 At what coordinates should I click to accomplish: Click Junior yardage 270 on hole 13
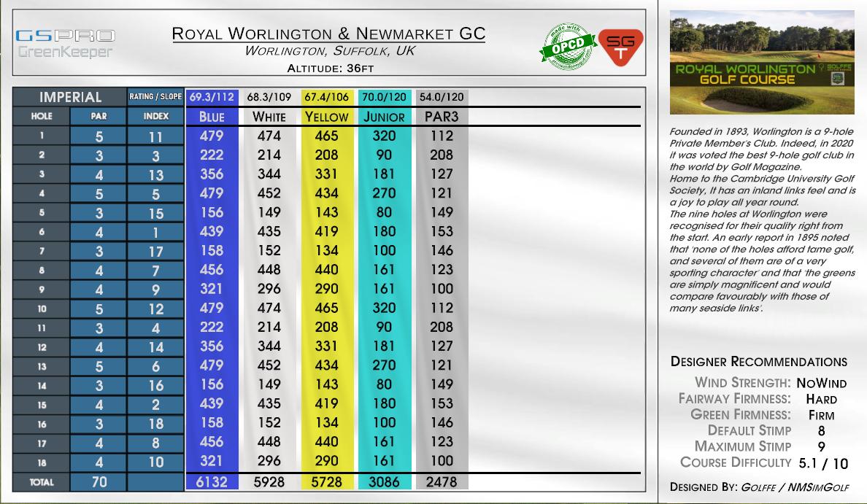(x=384, y=365)
